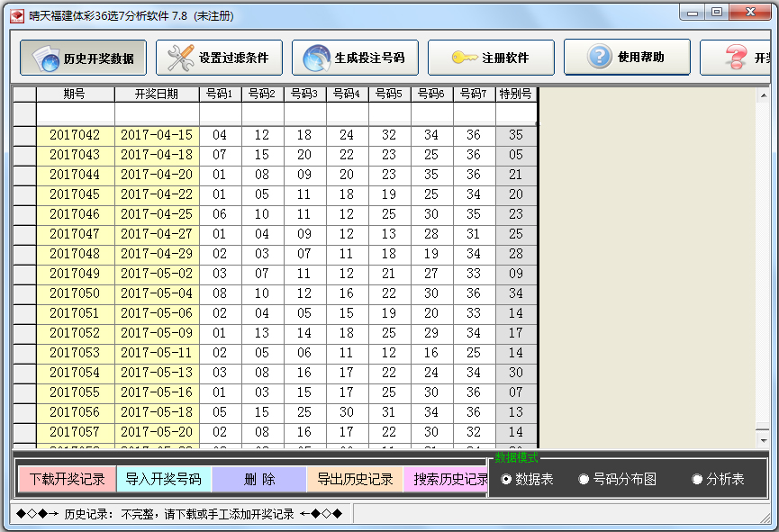Viewport: 779px width, 532px height.
Task: Click date cell 2017-05-18
Action: pos(157,412)
